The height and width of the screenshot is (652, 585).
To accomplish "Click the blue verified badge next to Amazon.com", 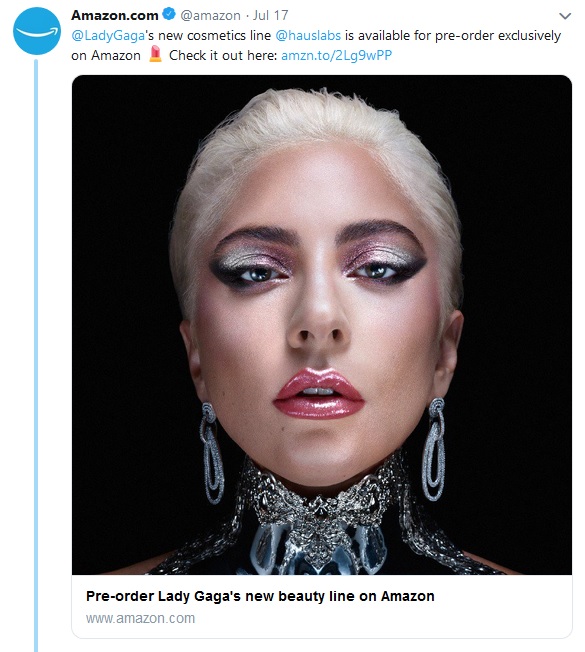I will pos(169,15).
